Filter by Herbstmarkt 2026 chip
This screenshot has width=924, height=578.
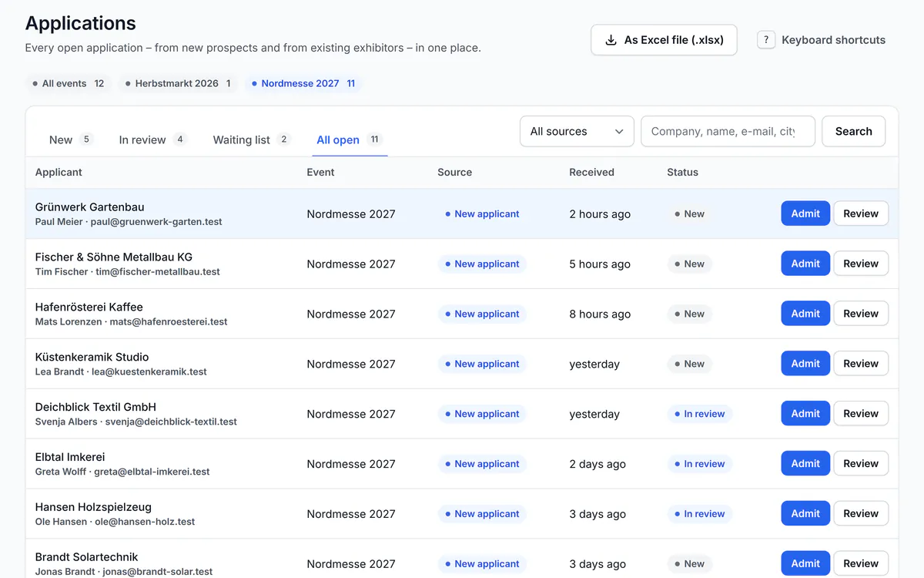178,83
